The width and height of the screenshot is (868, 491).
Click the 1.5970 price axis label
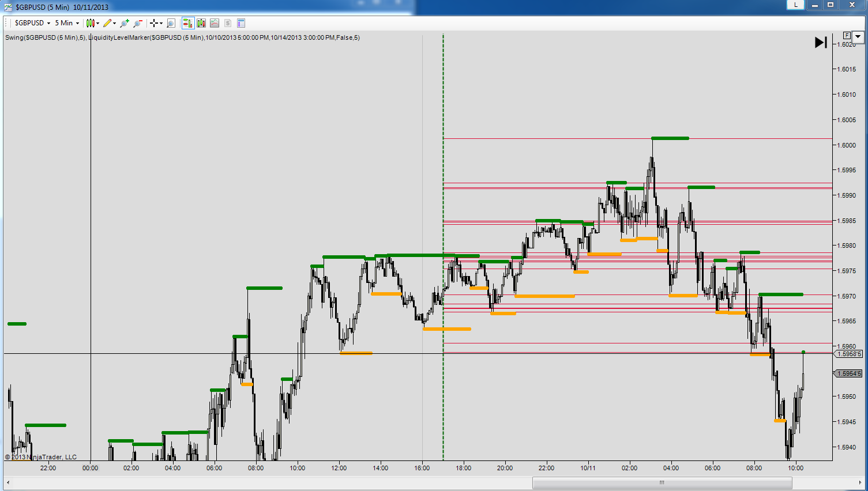[847, 296]
